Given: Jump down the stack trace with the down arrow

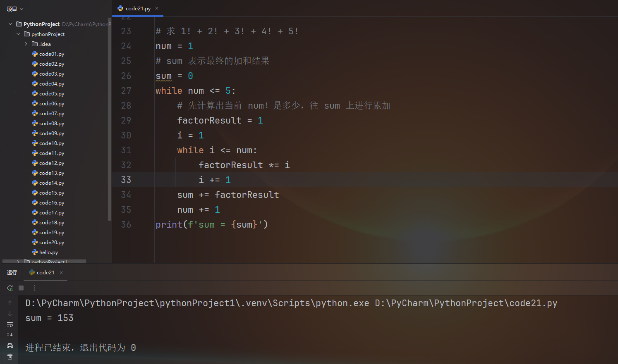Looking at the screenshot, I should point(10,314).
